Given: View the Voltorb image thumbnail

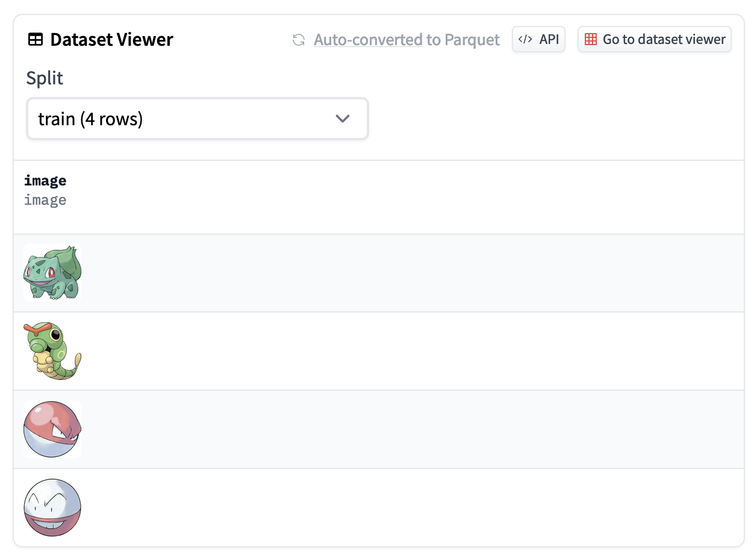Looking at the screenshot, I should pos(52,429).
